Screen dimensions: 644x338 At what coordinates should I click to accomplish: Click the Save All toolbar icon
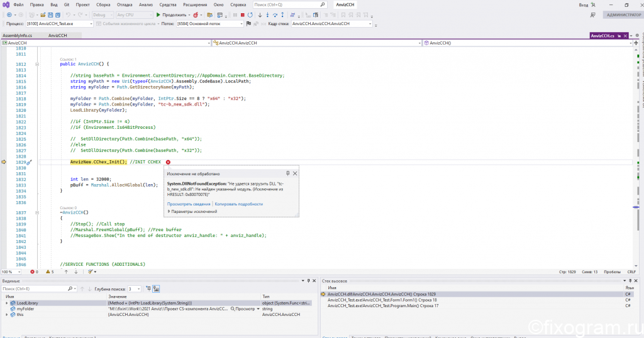tap(57, 15)
